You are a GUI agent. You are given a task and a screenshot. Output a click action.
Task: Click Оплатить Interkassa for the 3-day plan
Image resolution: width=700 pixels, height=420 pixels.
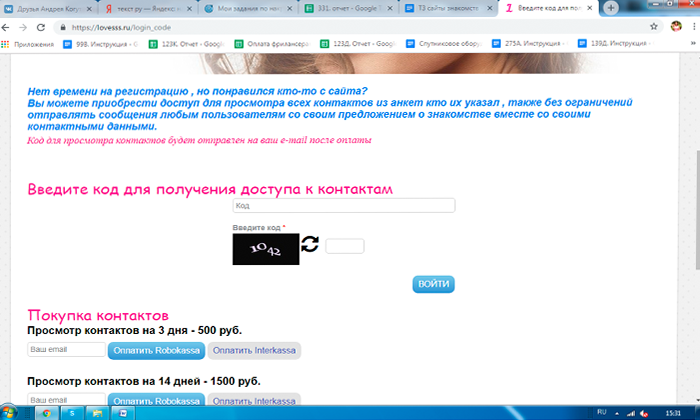pyautogui.click(x=254, y=350)
